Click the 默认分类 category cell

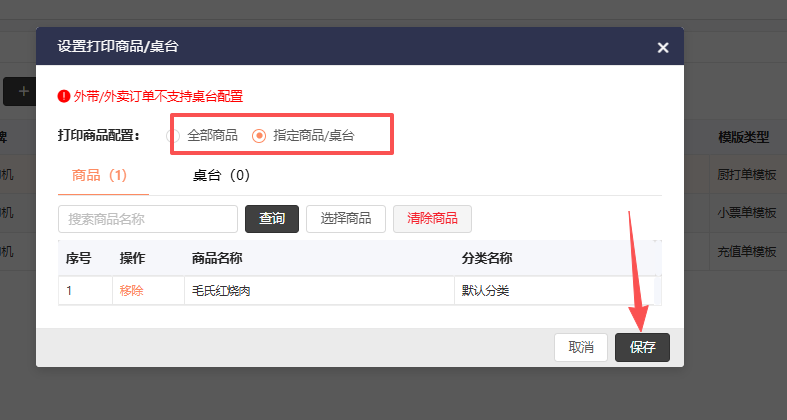pos(555,291)
